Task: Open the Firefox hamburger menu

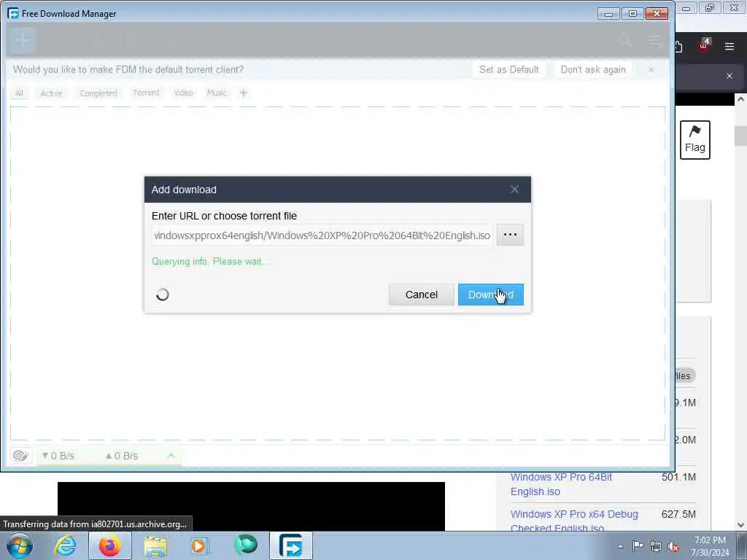Action: click(x=729, y=47)
